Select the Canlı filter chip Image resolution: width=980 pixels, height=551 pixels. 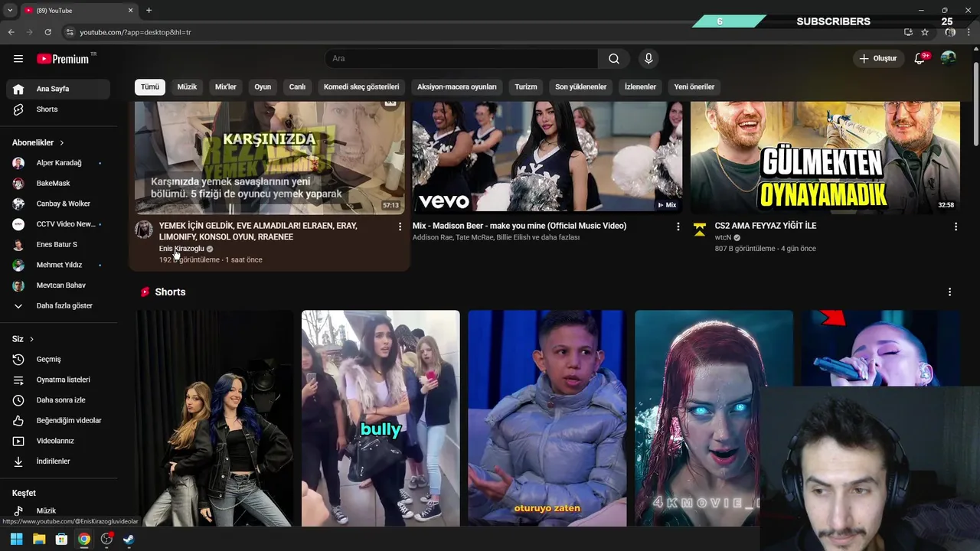coord(297,87)
